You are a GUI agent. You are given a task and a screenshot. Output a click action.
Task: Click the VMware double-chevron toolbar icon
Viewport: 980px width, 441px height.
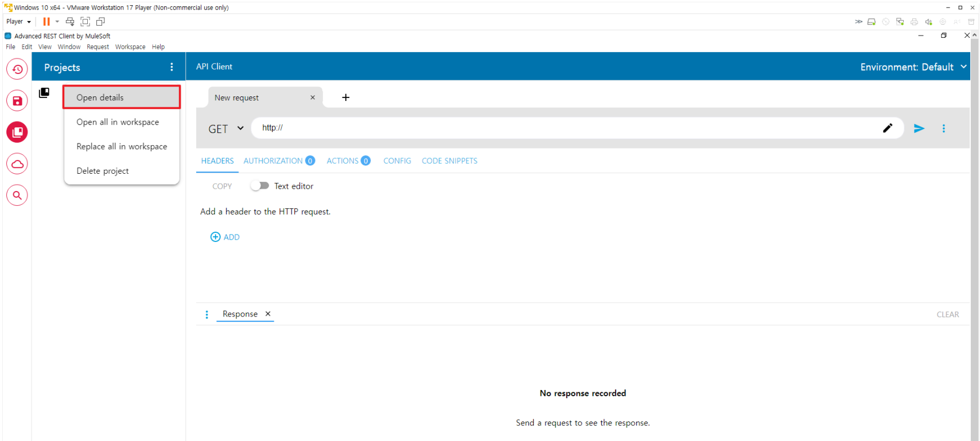(858, 22)
